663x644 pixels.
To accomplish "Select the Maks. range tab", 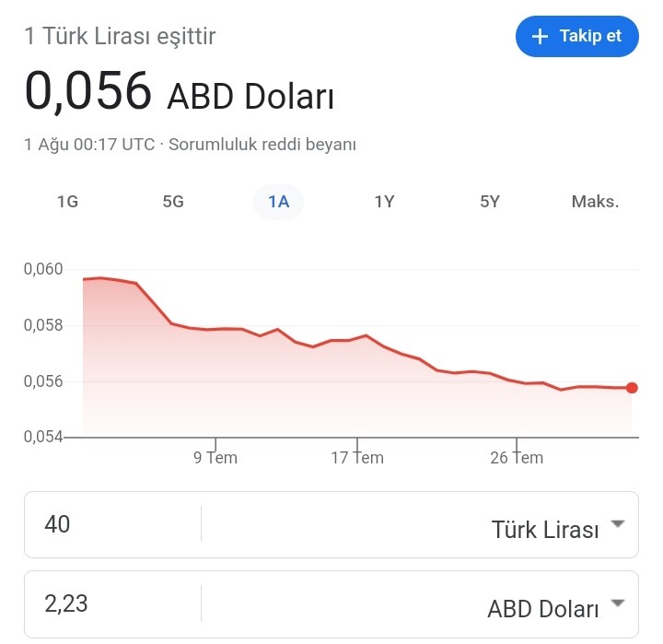I will [x=595, y=202].
